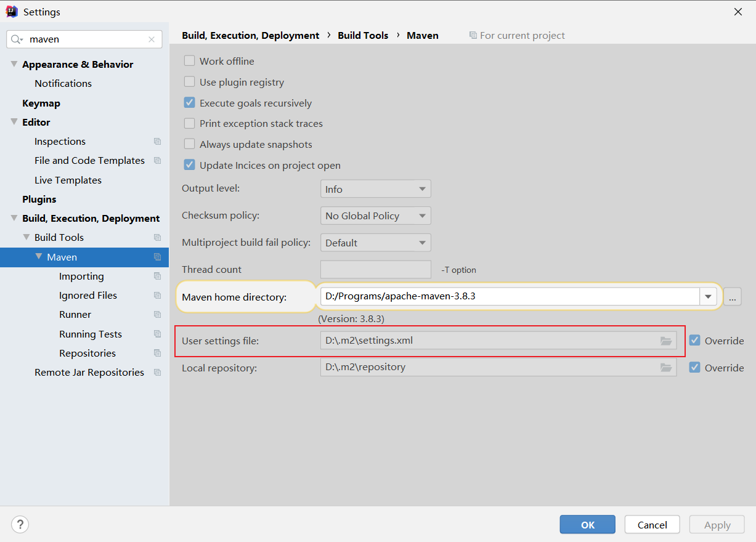Enable Work offline
The image size is (756, 542).
click(x=190, y=61)
